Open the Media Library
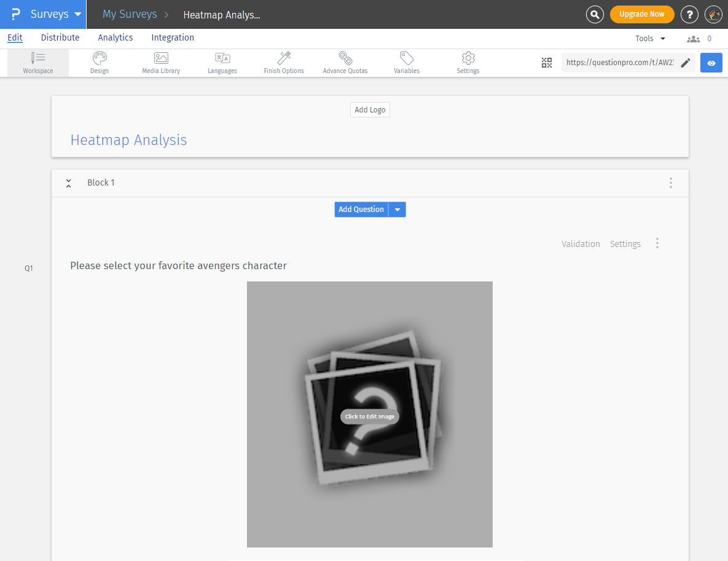This screenshot has height=561, width=728. (160, 62)
